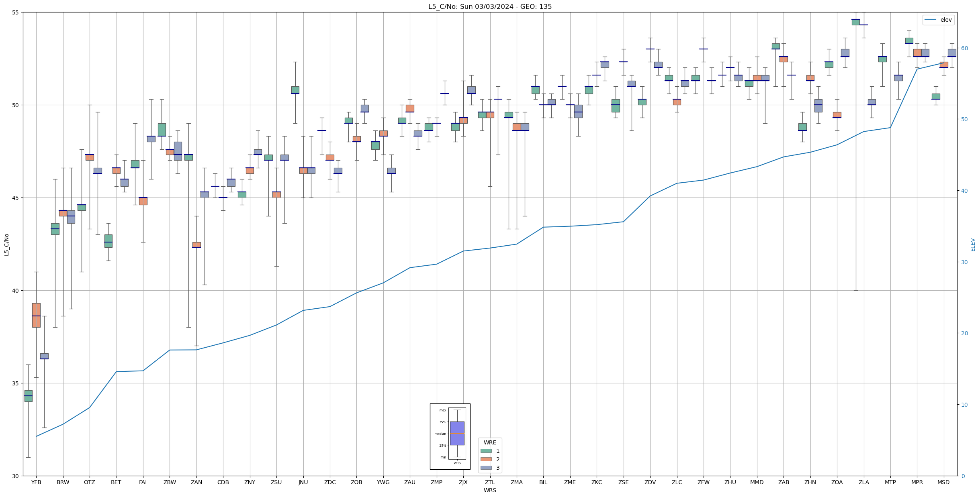
Task: Click the 55 tick on left axis
Action: [16, 12]
